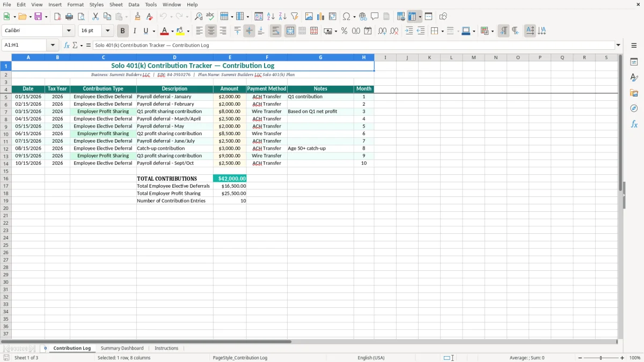This screenshot has width=644, height=362.
Task: Click Sort Descending icon
Action: tap(283, 17)
